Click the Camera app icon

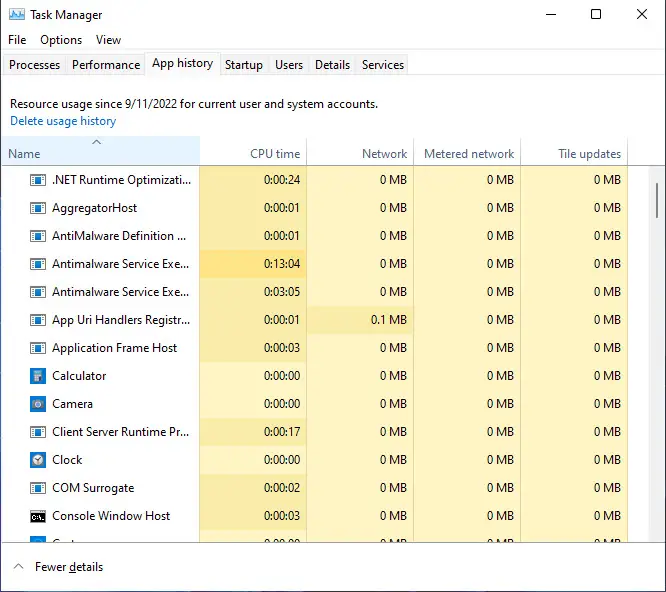[38, 404]
